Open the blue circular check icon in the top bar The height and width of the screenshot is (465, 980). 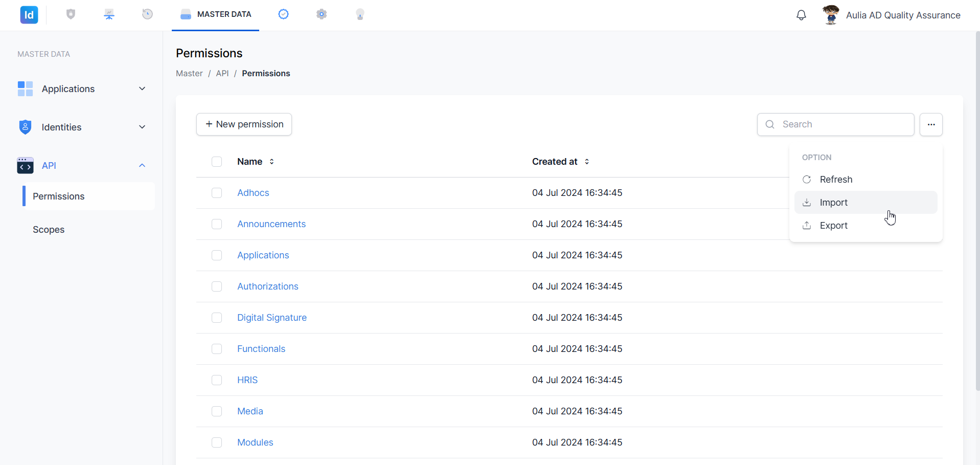283,14
